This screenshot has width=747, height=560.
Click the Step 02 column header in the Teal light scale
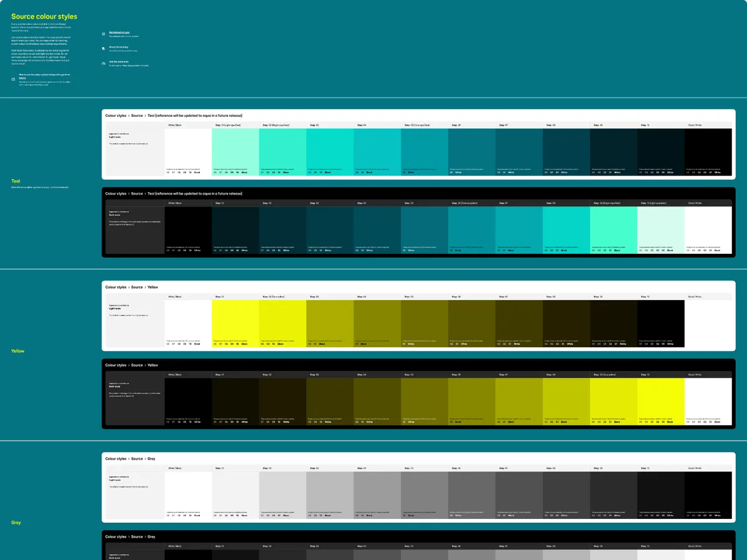click(283, 124)
